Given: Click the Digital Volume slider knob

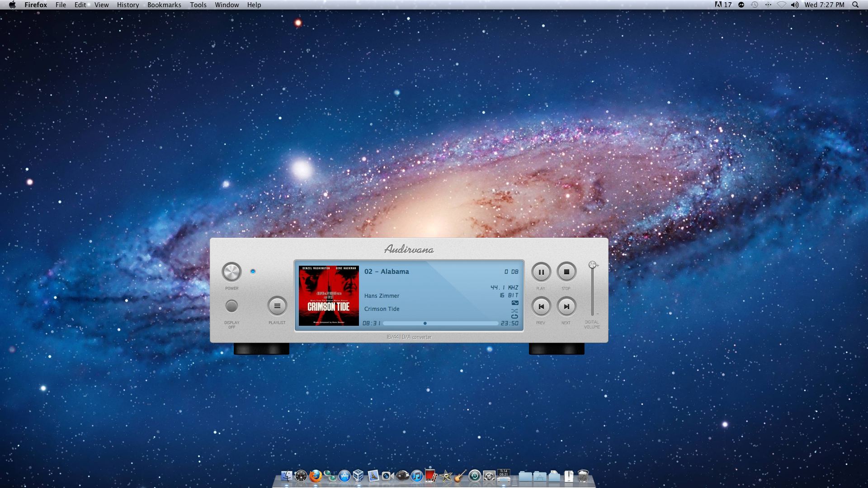Looking at the screenshot, I should point(592,265).
